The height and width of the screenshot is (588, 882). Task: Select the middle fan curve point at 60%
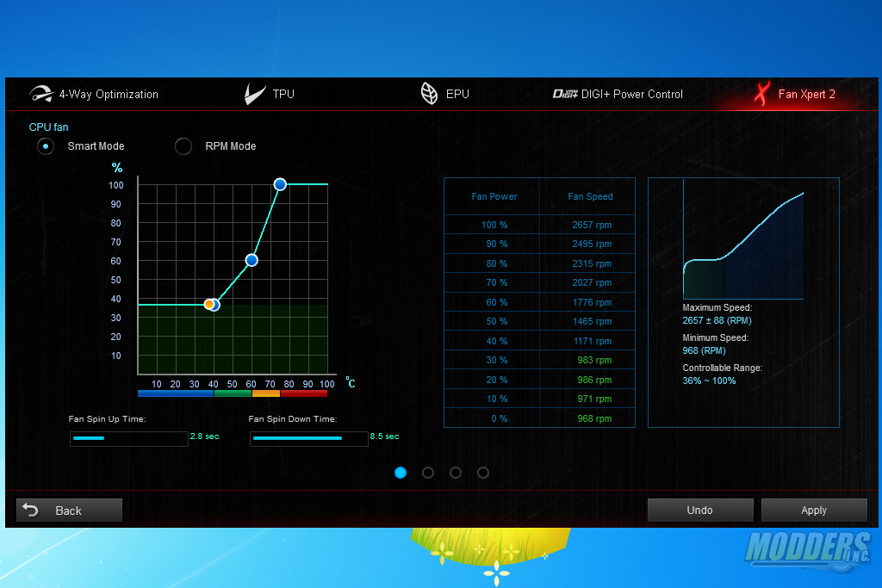pos(252,260)
